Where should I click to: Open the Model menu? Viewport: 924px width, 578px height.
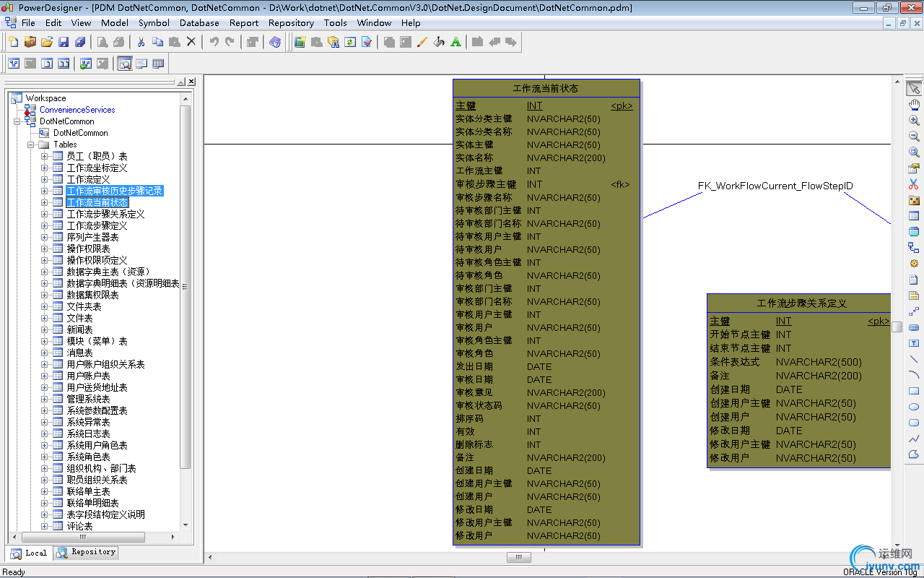pyautogui.click(x=115, y=23)
